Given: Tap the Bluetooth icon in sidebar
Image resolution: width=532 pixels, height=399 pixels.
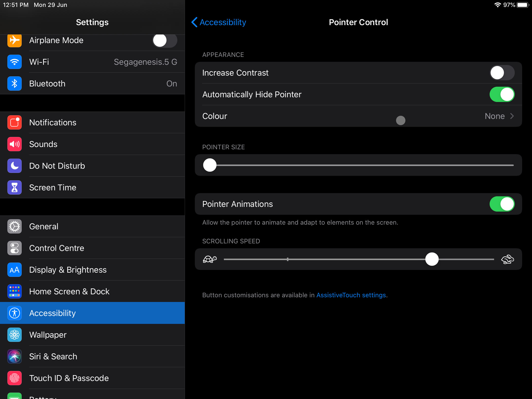Looking at the screenshot, I should tap(15, 83).
